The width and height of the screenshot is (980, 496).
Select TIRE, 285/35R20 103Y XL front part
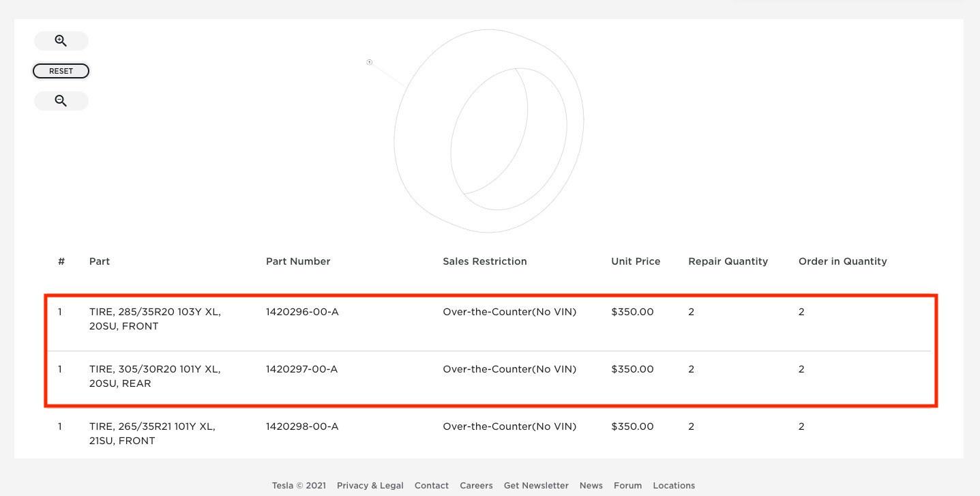(x=155, y=319)
